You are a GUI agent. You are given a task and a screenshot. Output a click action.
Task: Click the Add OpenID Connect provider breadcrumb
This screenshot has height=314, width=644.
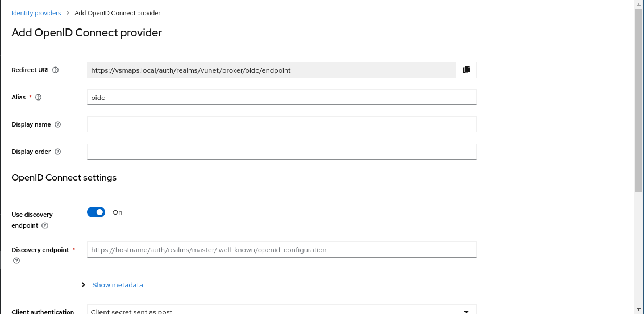tap(117, 13)
